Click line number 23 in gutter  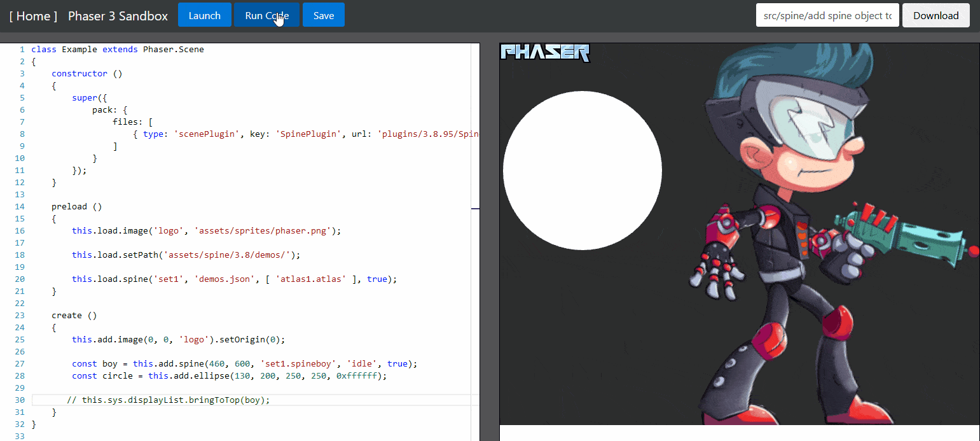pos(20,315)
